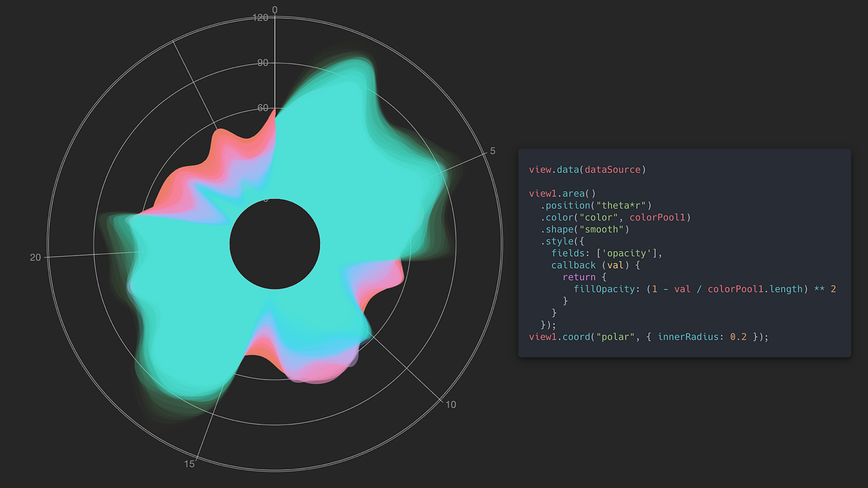Click the "20" radial axis label

click(35, 257)
